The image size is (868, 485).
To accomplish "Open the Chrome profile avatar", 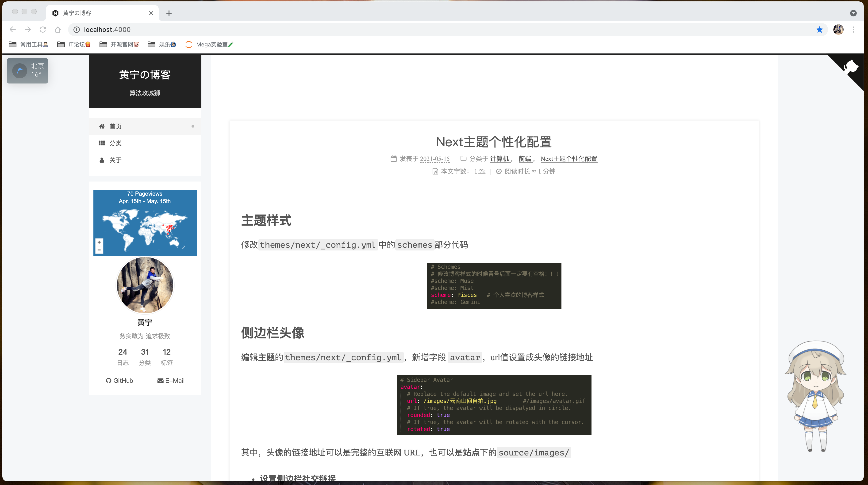I will [838, 30].
